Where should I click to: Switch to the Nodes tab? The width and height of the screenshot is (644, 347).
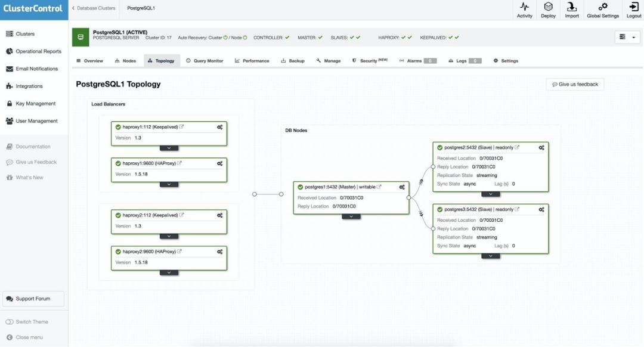pos(125,61)
